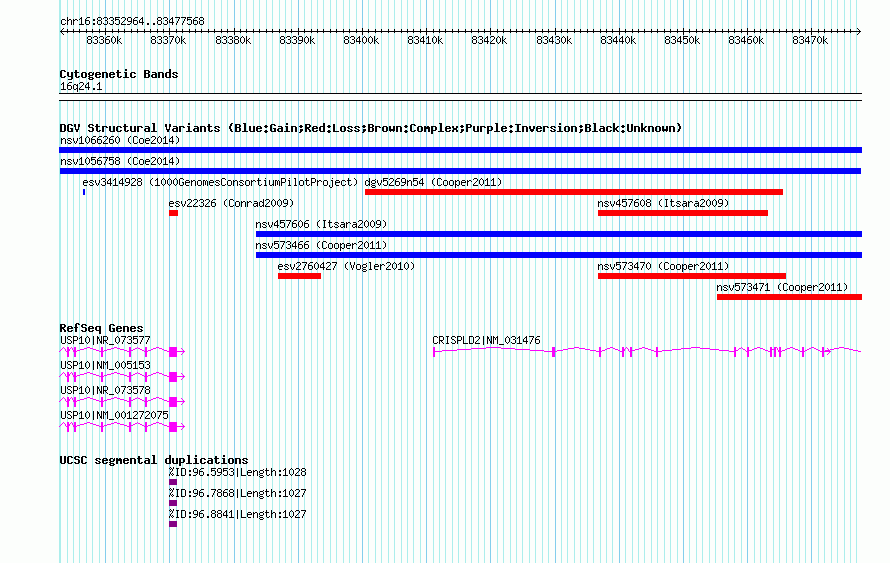Screen dimensions: 890x563
Task: Select %ID:96.5953|Length:1028 duplication label
Action: coord(237,472)
